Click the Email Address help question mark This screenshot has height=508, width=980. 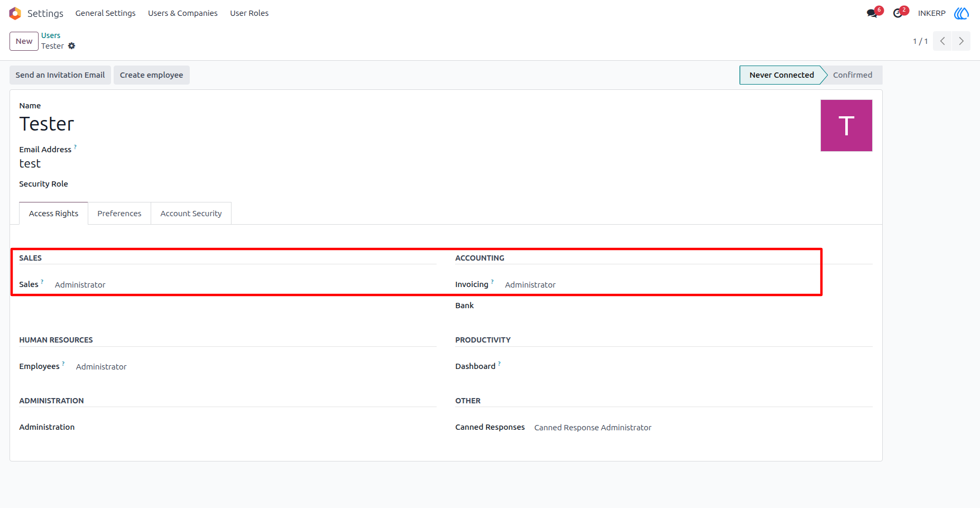coord(75,147)
